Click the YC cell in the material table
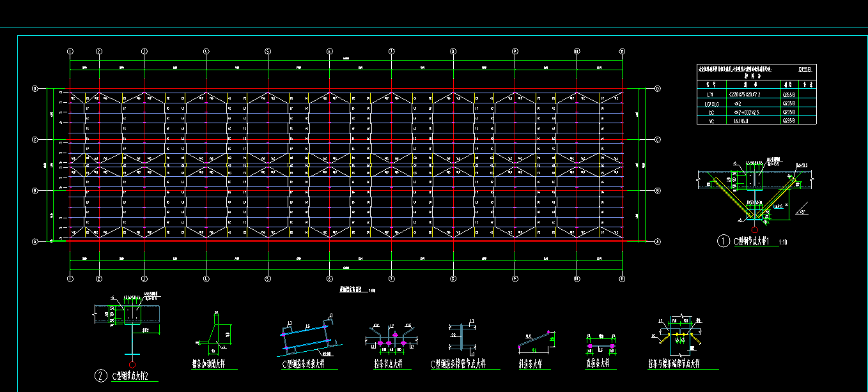The height and width of the screenshot is (392, 868). click(x=711, y=121)
